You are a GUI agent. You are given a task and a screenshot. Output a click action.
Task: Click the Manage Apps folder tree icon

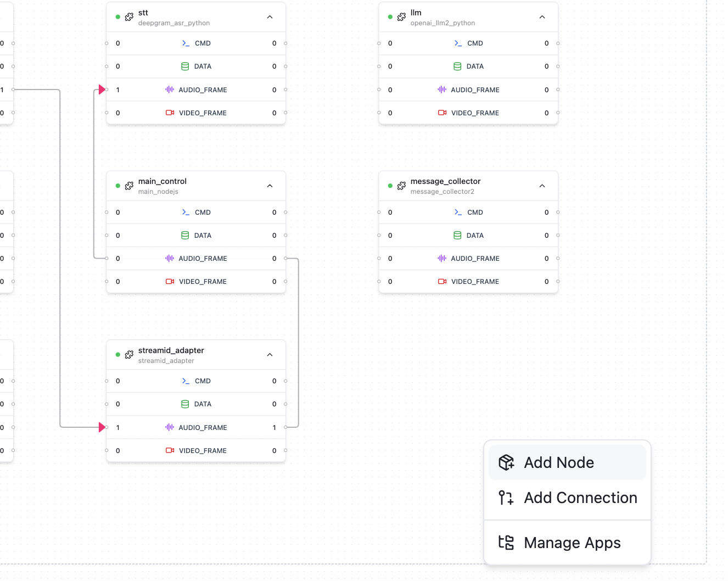pyautogui.click(x=506, y=543)
